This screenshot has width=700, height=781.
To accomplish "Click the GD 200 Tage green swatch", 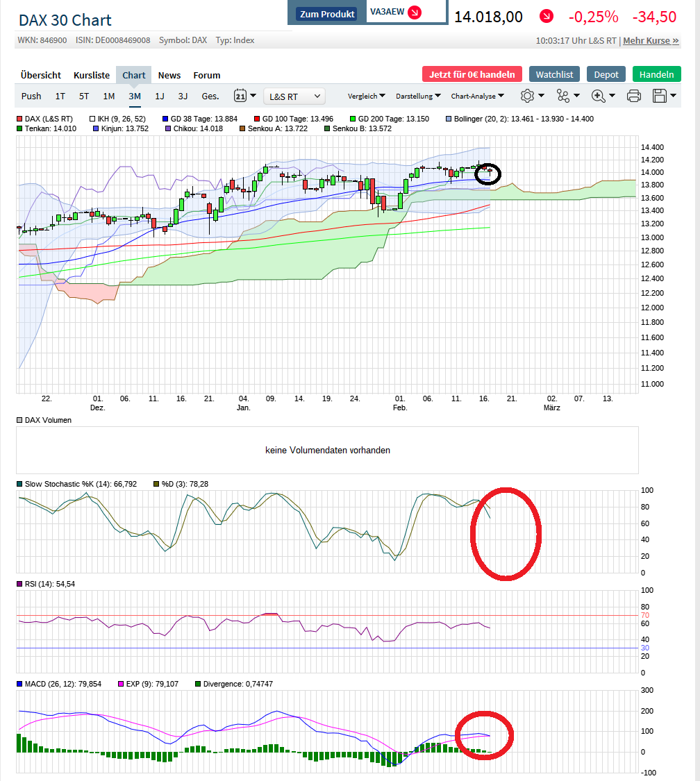I will (353, 119).
